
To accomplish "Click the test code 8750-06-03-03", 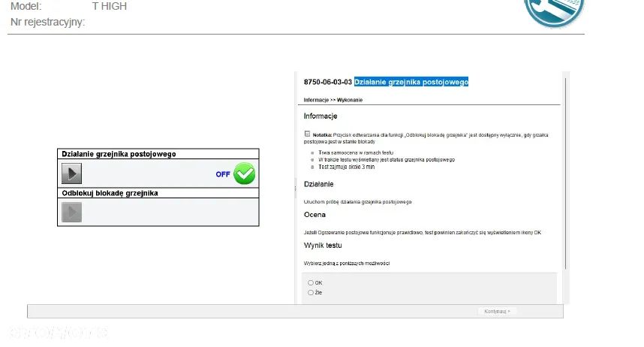I will click(327, 82).
